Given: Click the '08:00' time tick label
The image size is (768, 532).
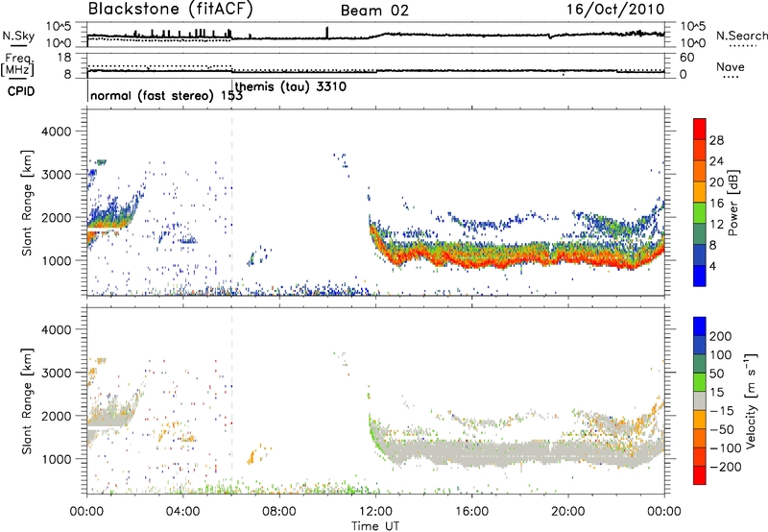Looking at the screenshot, I should (279, 512).
